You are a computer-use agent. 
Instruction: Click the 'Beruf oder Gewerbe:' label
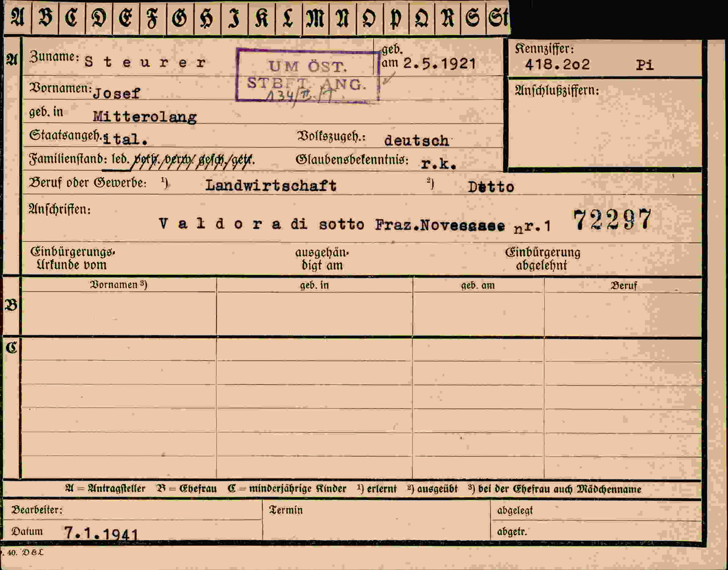88,183
